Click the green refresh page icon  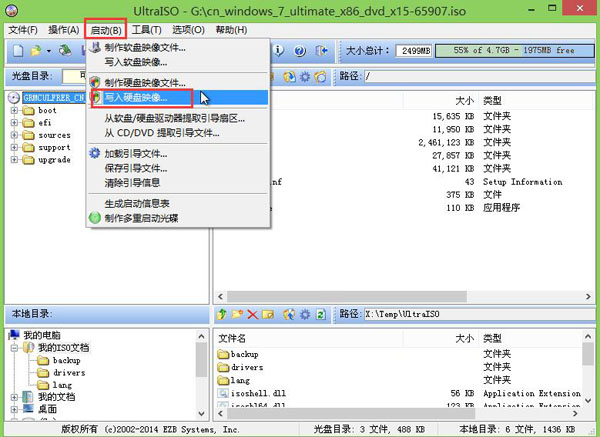coord(321,315)
